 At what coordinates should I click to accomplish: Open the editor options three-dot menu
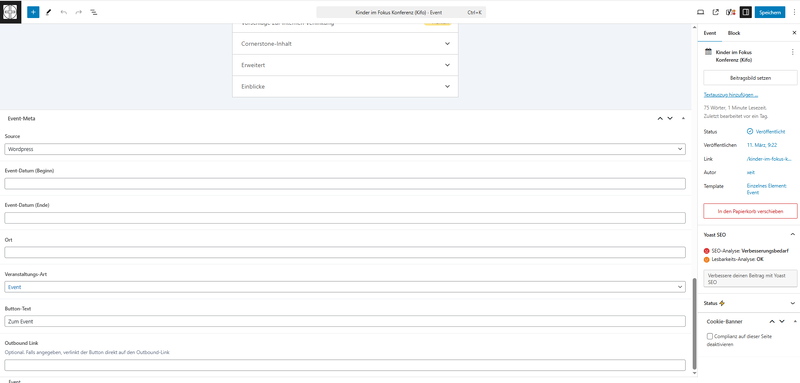[793, 12]
